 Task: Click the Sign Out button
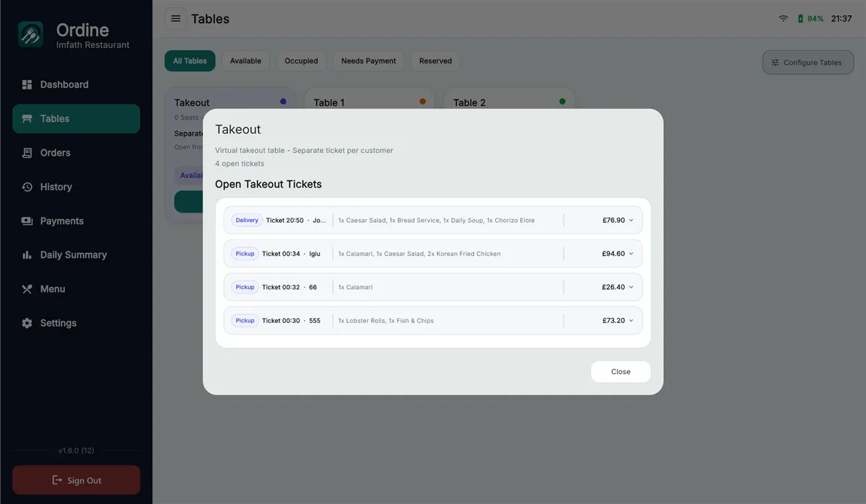click(76, 480)
